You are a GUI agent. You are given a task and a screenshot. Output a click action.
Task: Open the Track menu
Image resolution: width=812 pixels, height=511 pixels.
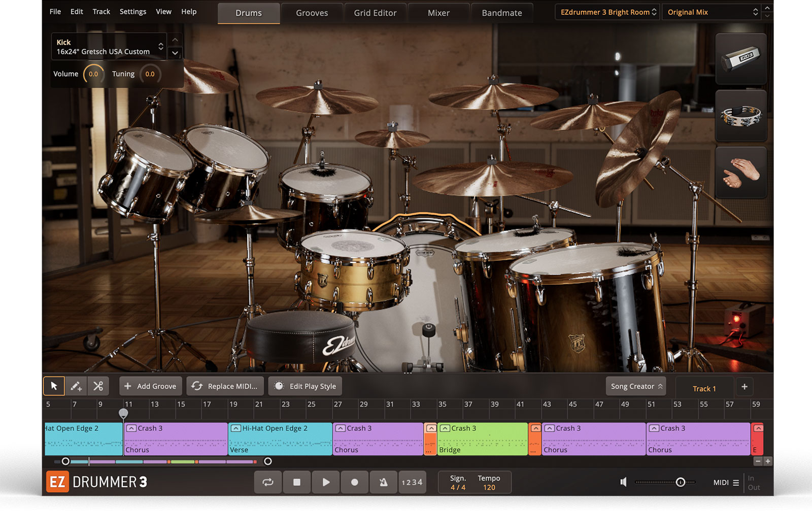point(101,12)
